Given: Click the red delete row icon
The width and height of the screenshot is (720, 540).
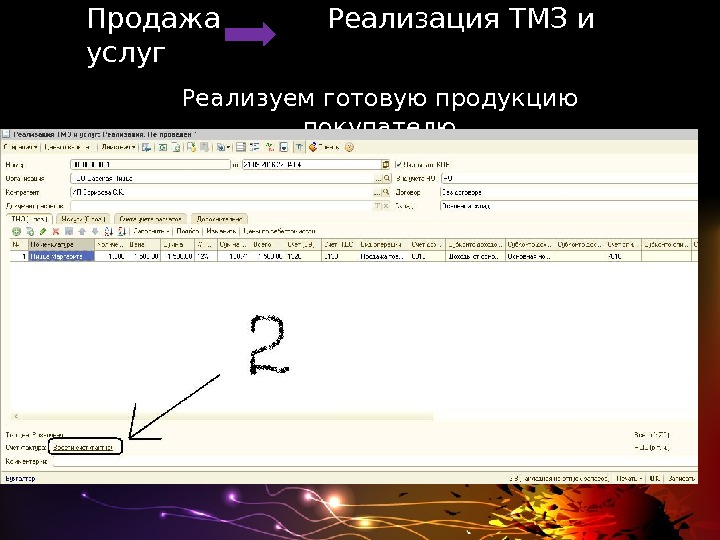Looking at the screenshot, I should coord(56,231).
